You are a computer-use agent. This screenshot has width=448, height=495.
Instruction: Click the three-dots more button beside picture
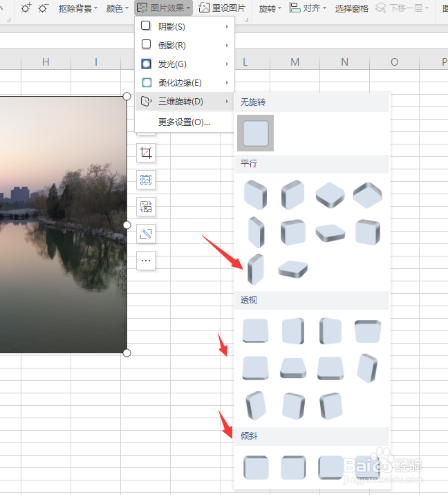[x=146, y=261]
